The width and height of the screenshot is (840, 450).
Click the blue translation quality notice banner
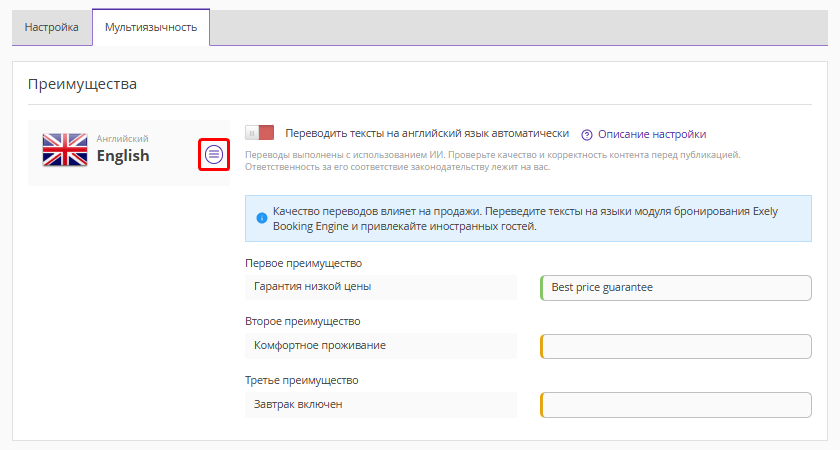528,219
